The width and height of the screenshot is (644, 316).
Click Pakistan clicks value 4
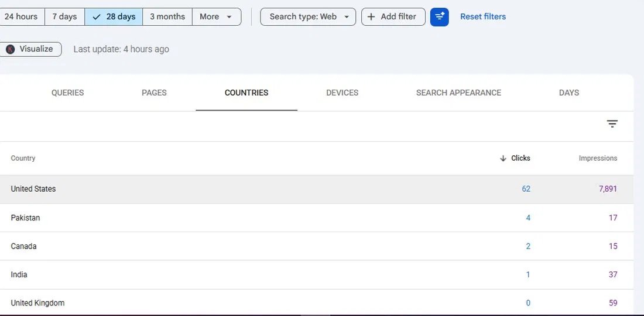528,218
